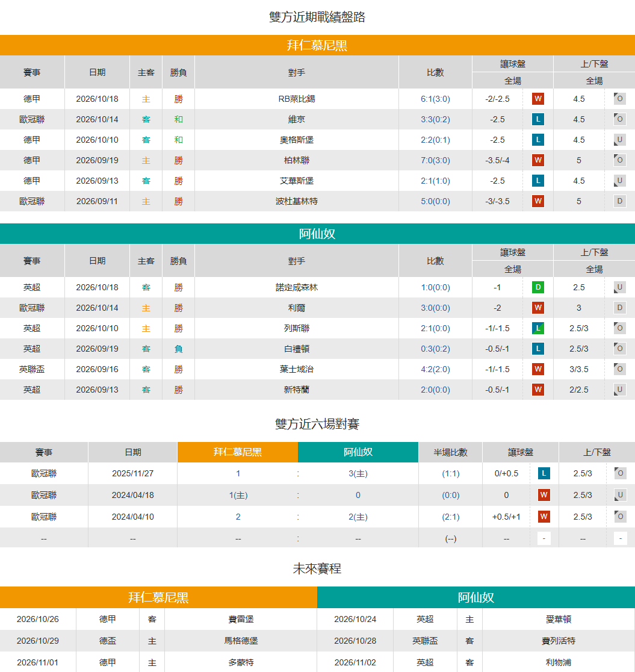
Task: Select the O over/under badge for the 2024/04/10 match
Action: point(620,517)
